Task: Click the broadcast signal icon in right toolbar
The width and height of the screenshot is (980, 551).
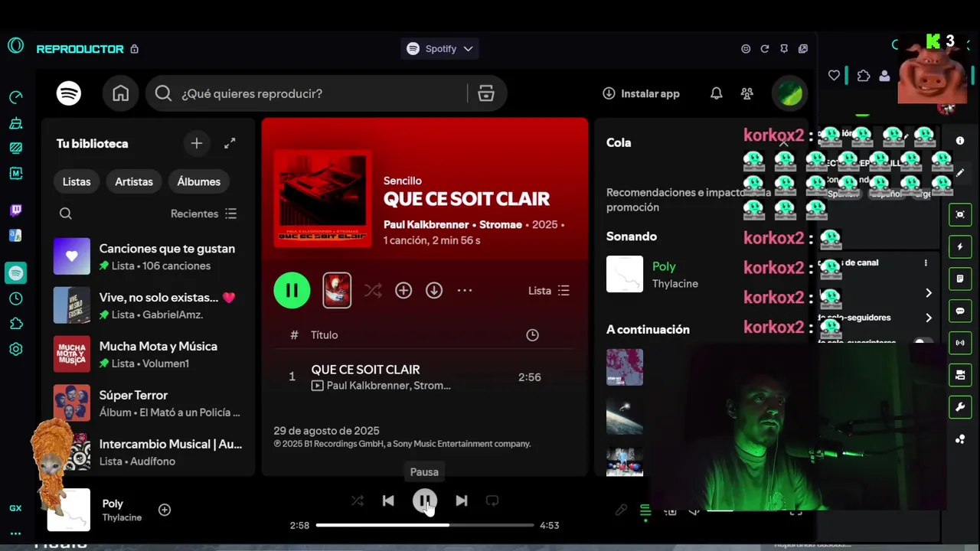Action: [960, 343]
